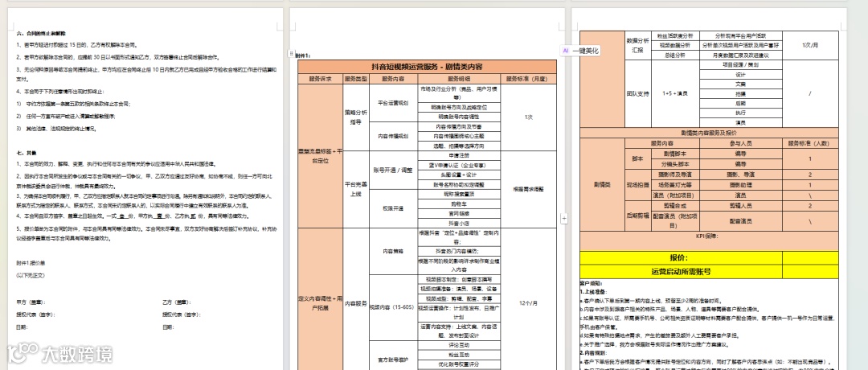Click the 12个/月 cell
868x370 pixels.
click(528, 303)
